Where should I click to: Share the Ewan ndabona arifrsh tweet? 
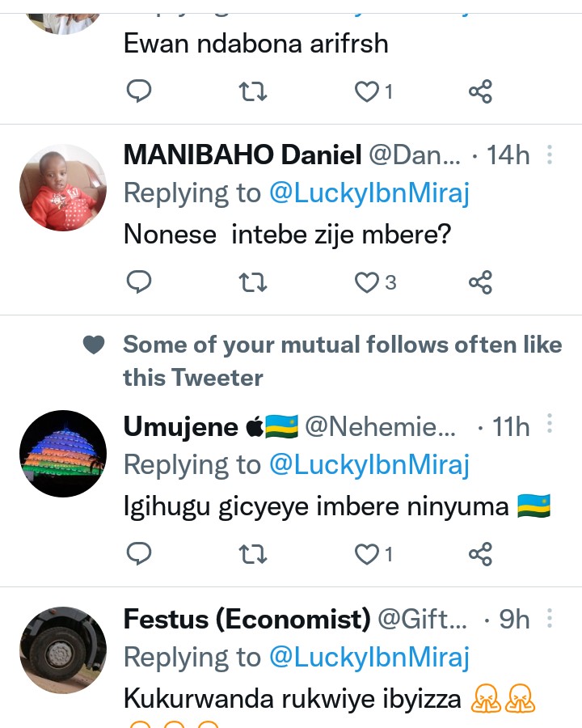480,91
